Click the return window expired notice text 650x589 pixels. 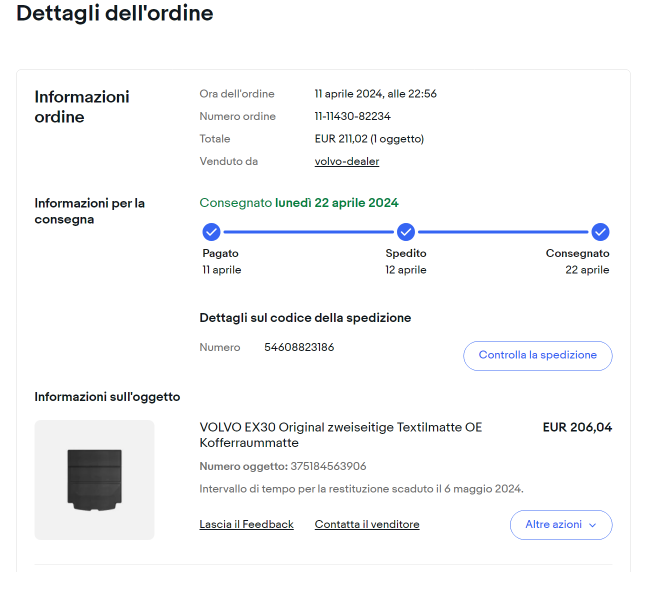[361, 489]
